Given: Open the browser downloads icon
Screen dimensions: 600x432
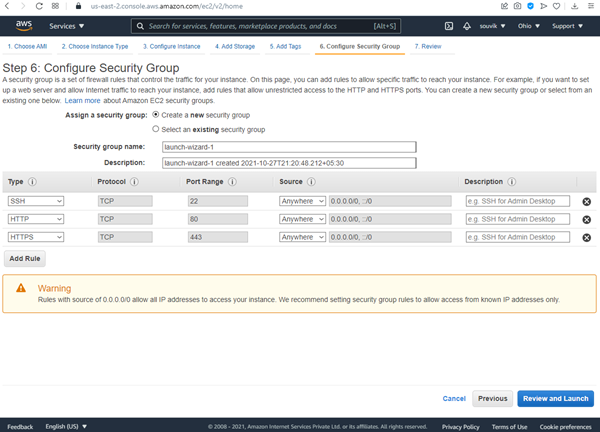Looking at the screenshot, I should pyautogui.click(x=574, y=6).
